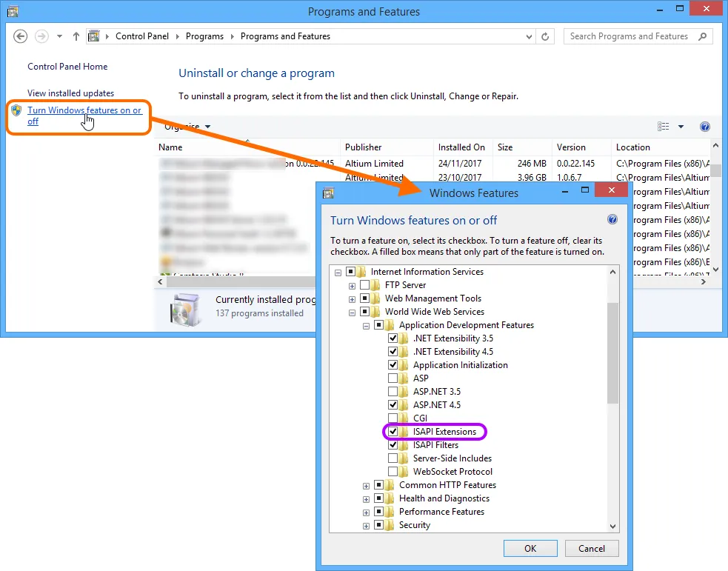This screenshot has height=571, width=728.
Task: Toggle the ISAPI Extensions checkbox
Action: pyautogui.click(x=393, y=432)
